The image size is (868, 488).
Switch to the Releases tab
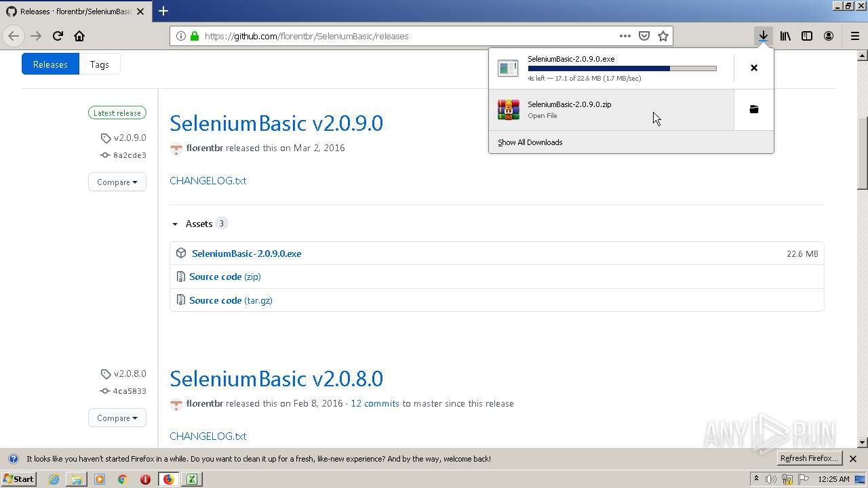[50, 64]
